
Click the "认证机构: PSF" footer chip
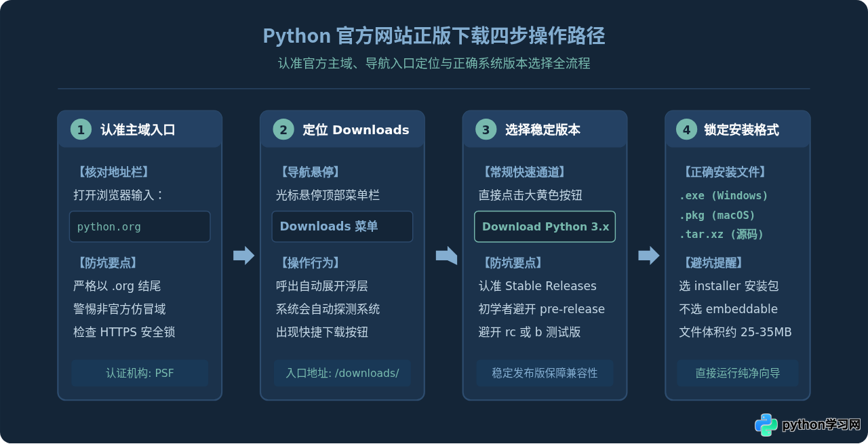(140, 373)
